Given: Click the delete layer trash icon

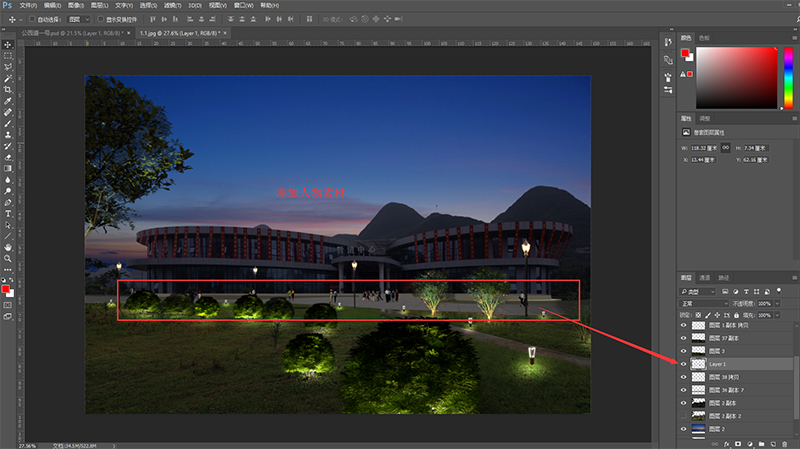Looking at the screenshot, I should [785, 442].
